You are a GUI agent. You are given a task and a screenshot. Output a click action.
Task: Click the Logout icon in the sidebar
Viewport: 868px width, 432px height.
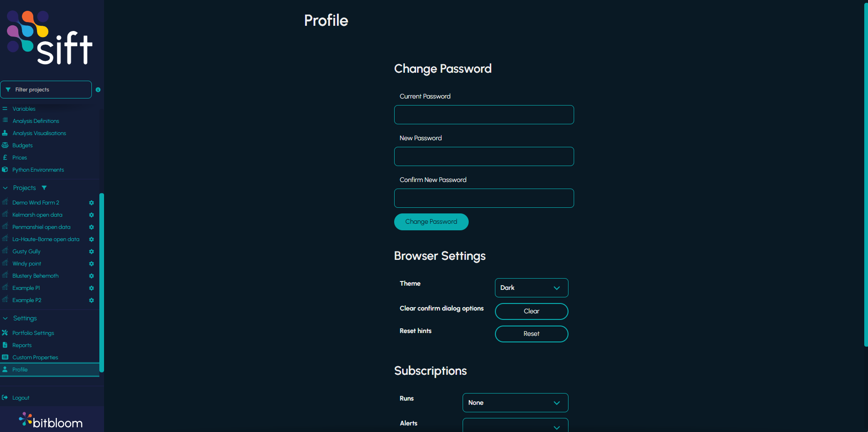point(5,398)
